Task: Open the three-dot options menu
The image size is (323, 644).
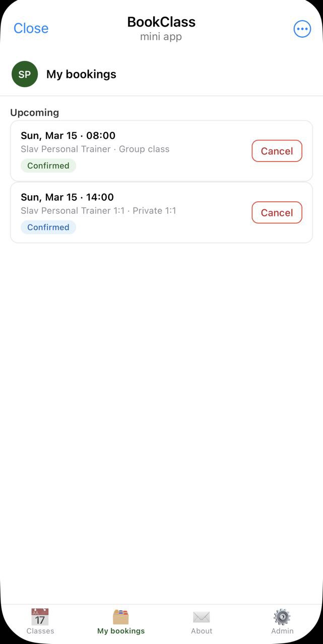Action: click(x=302, y=28)
